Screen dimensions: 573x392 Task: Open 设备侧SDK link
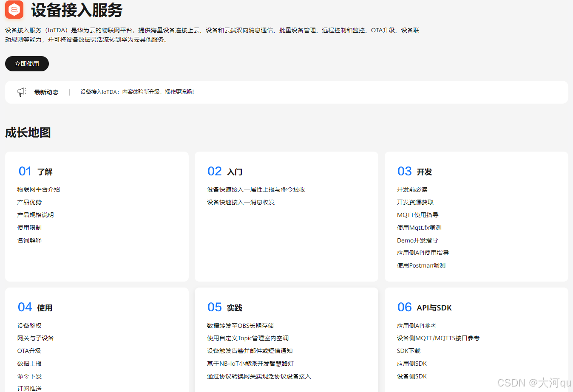pos(412,376)
